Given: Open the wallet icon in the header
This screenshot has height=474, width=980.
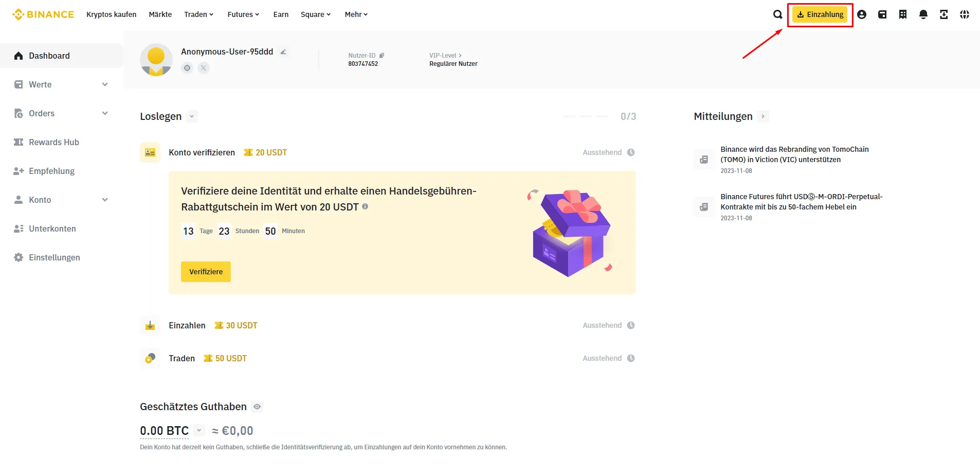Looking at the screenshot, I should [882, 14].
